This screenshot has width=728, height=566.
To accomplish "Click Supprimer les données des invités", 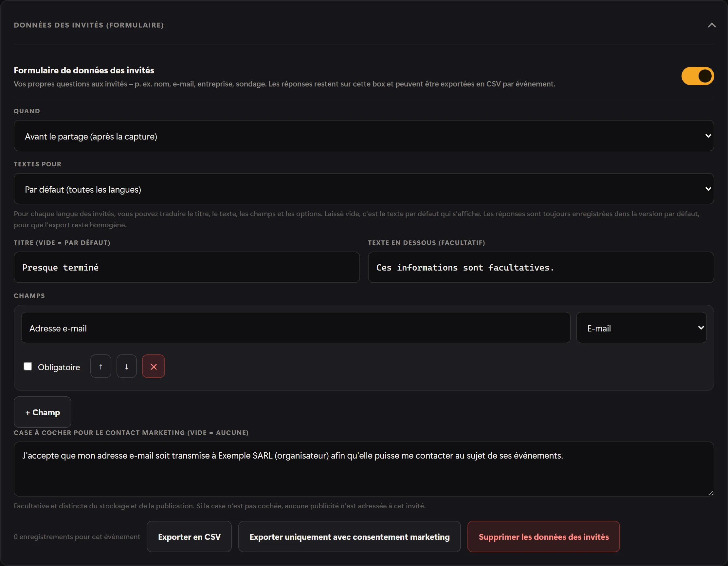I will click(x=544, y=537).
